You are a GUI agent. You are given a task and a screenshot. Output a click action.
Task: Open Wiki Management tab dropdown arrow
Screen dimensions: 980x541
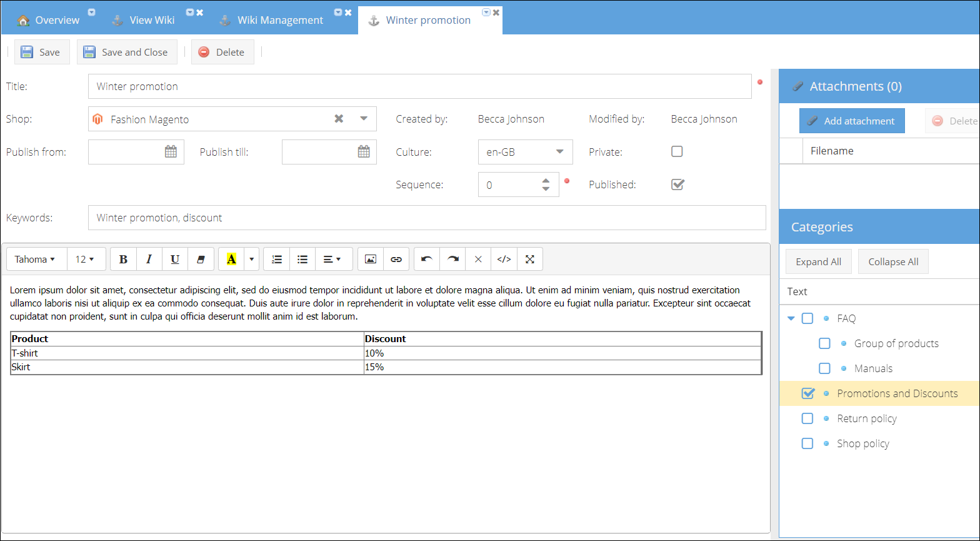click(x=338, y=12)
